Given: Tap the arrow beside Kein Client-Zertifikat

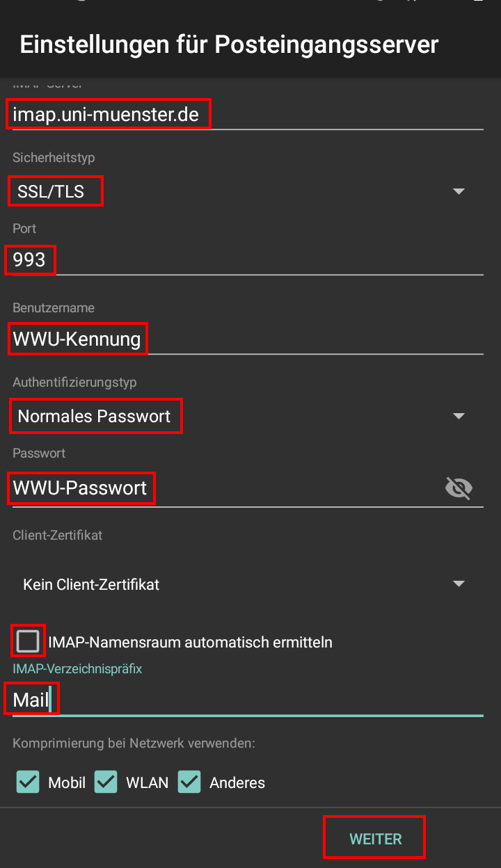Looking at the screenshot, I should pyautogui.click(x=459, y=584).
